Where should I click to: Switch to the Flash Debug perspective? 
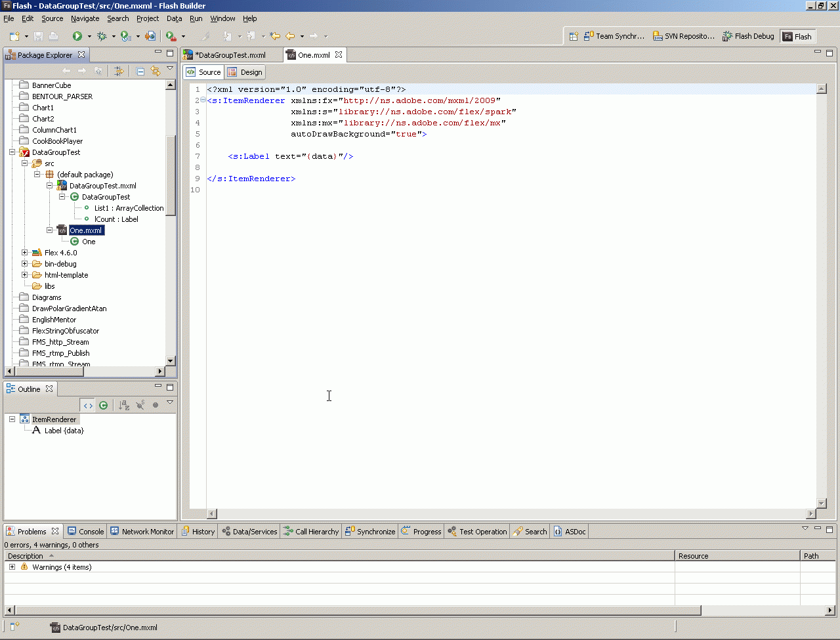tap(748, 37)
